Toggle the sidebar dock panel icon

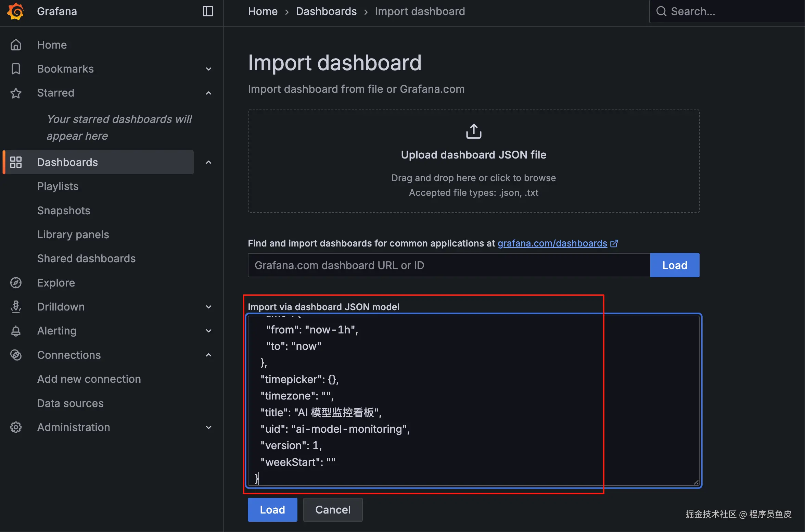point(208,11)
